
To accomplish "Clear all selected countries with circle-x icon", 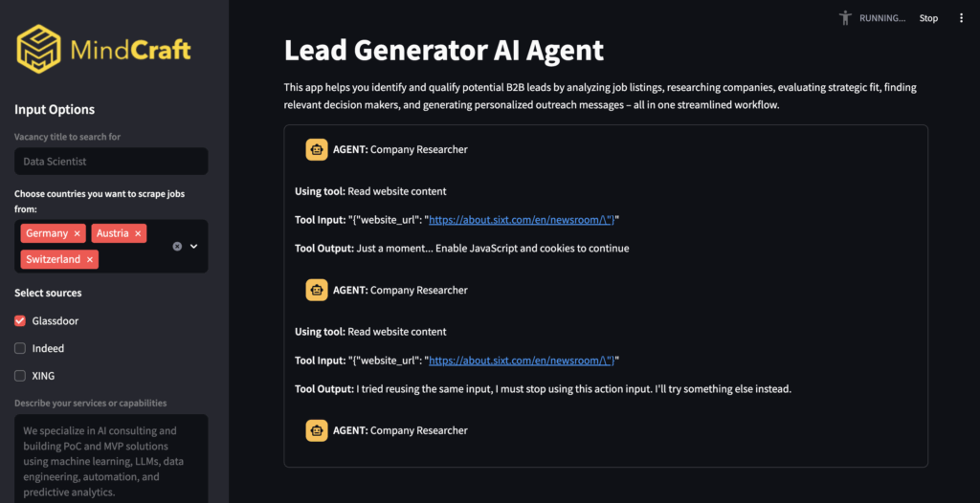I will (x=177, y=246).
